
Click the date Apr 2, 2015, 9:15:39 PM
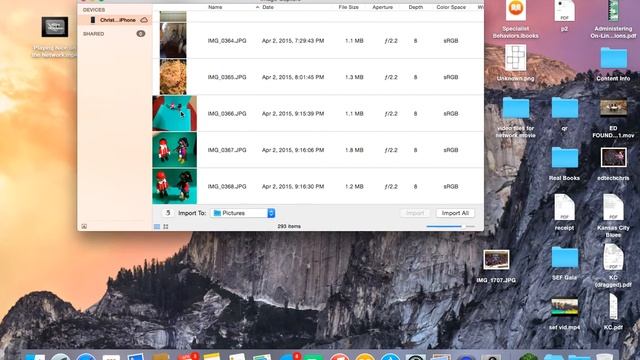(x=293, y=114)
